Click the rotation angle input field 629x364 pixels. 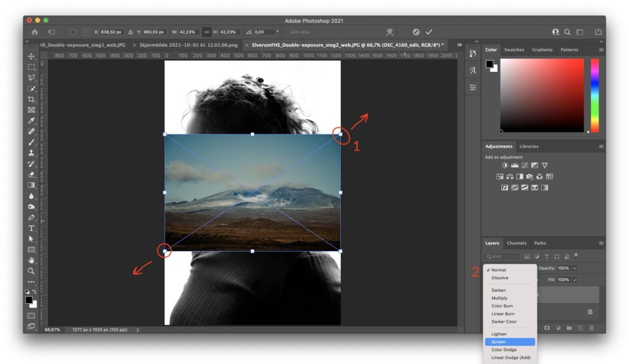tap(264, 32)
